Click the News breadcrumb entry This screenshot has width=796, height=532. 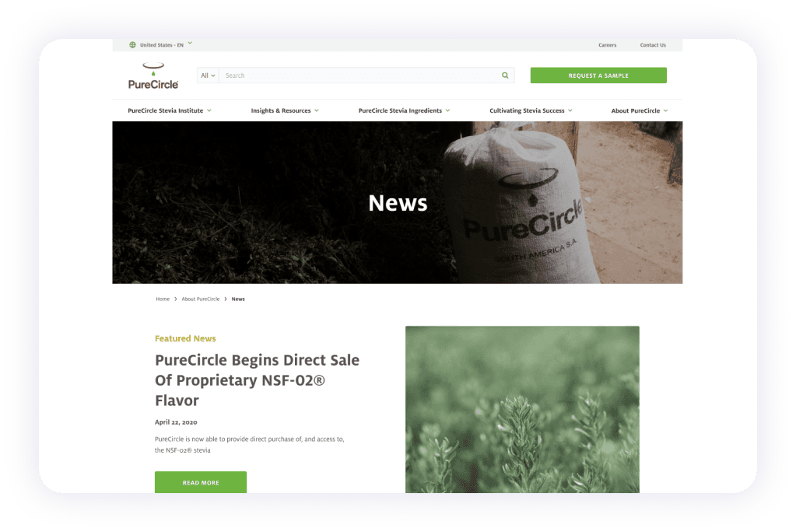[x=238, y=299]
